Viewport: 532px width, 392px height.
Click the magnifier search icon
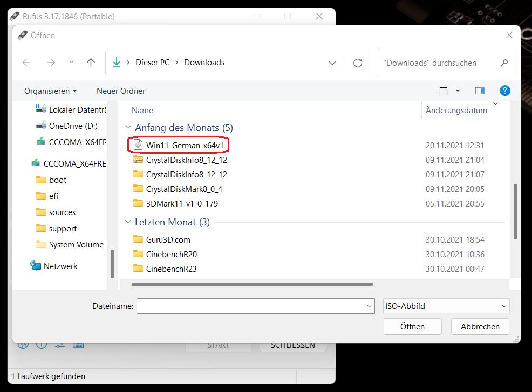pyautogui.click(x=504, y=63)
